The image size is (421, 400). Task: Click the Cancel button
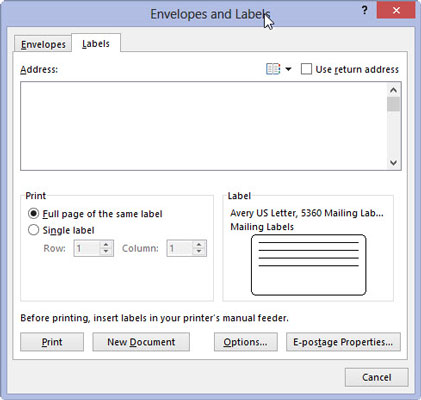coord(377,377)
